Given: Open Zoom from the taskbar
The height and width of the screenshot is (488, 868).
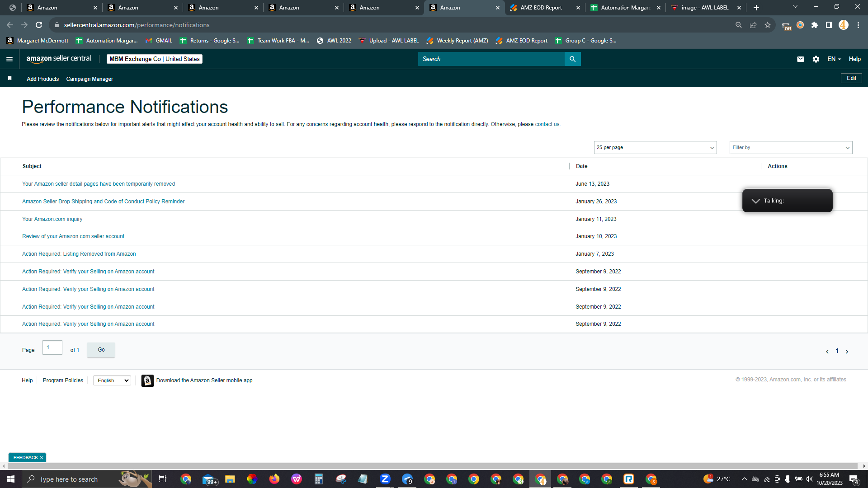Looking at the screenshot, I should (385, 479).
